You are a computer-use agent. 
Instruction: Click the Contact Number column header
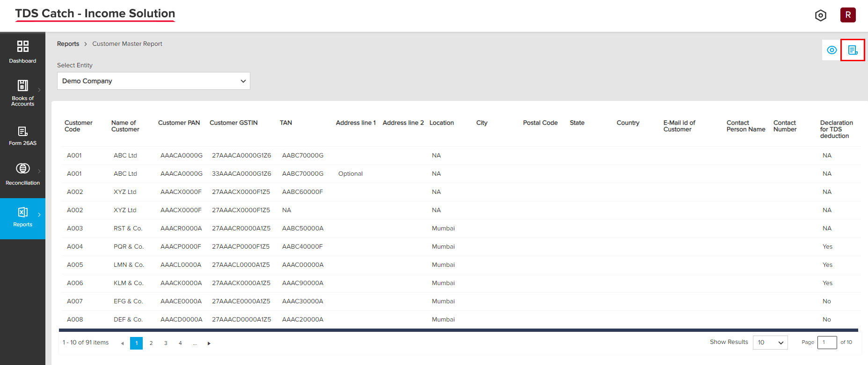785,126
